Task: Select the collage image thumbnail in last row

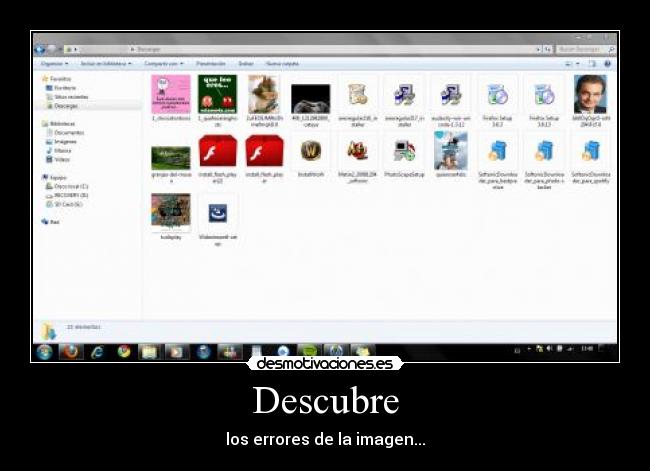Action: pos(171,213)
